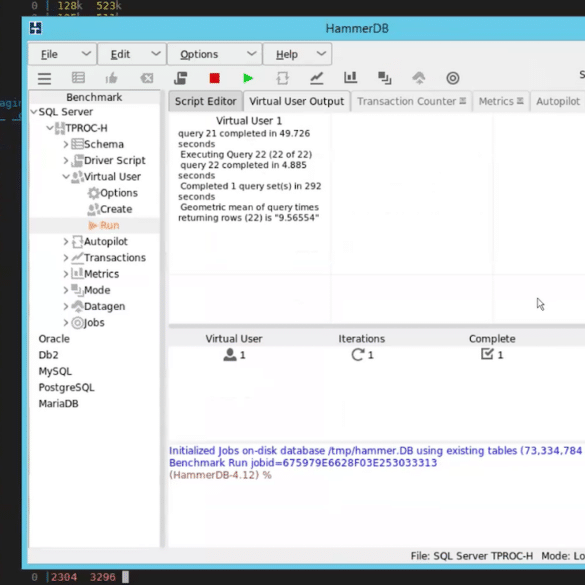Expand the Metrics tree node
The width and height of the screenshot is (585, 585).
(x=66, y=274)
